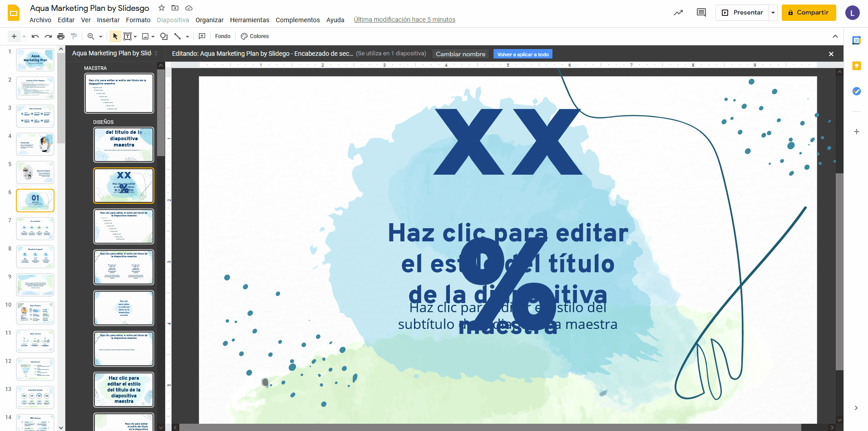Open the Google Calendar side panel icon

[857, 40]
